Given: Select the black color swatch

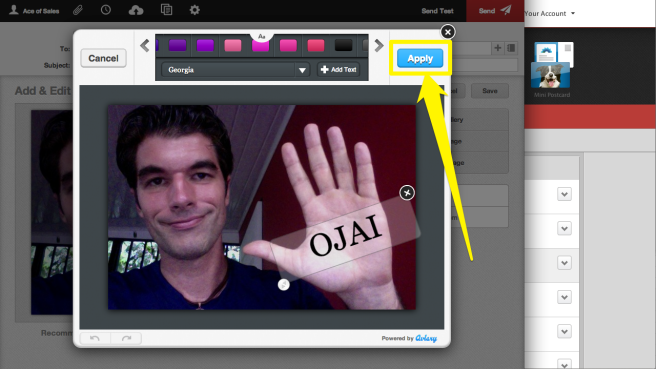Looking at the screenshot, I should pyautogui.click(x=343, y=45).
